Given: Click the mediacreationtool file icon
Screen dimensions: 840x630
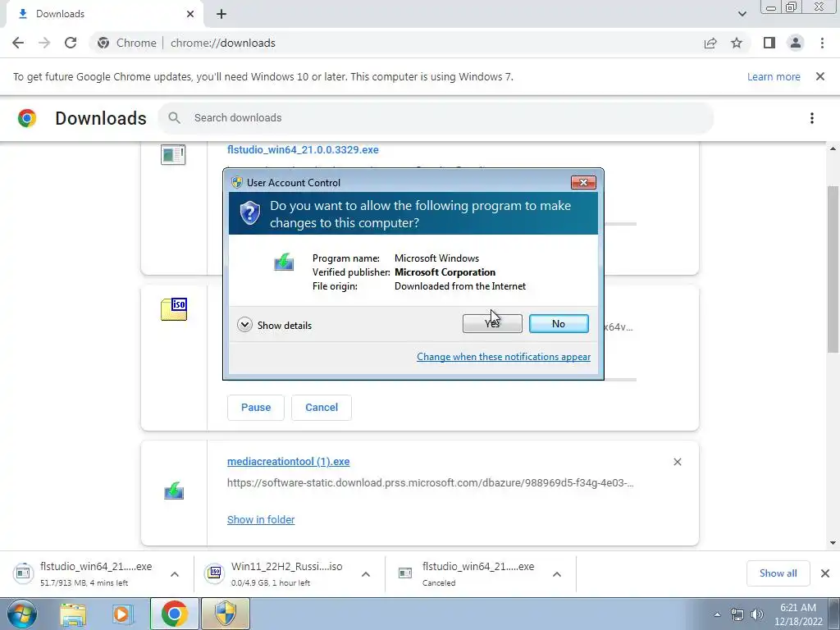Looking at the screenshot, I should 174,491.
